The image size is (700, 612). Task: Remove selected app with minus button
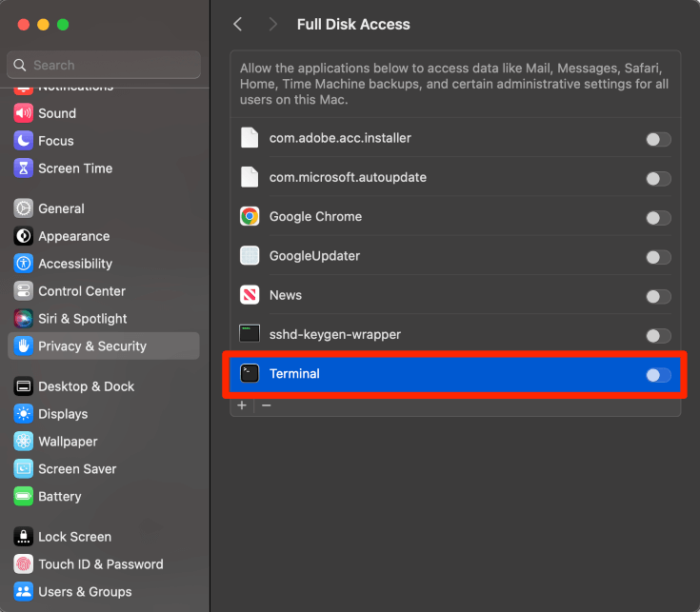pyautogui.click(x=267, y=405)
